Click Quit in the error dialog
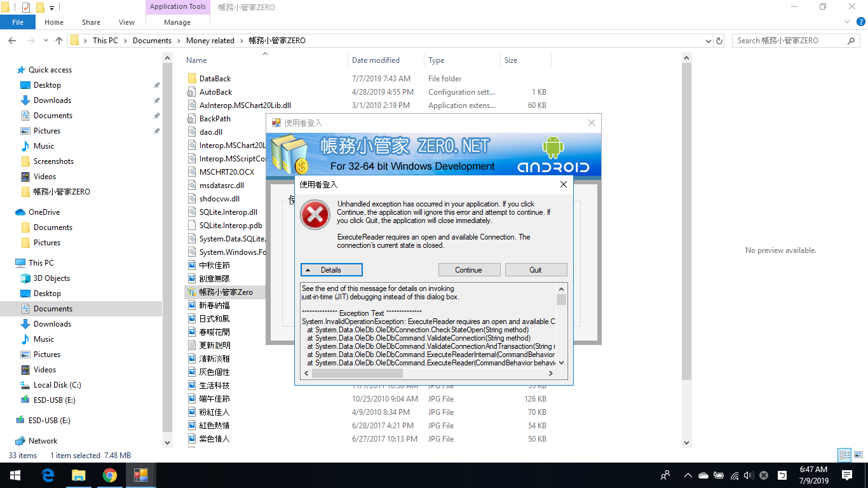This screenshot has width=868, height=488. (536, 270)
